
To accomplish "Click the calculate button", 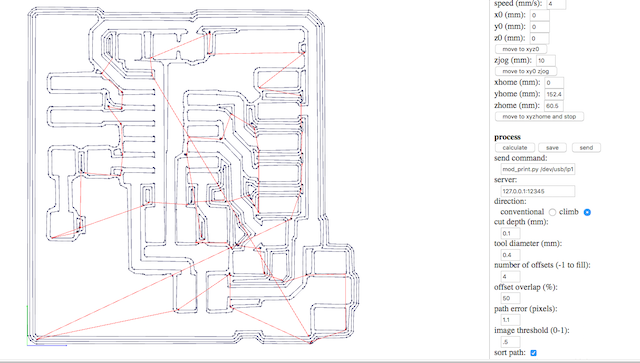I will (x=515, y=147).
